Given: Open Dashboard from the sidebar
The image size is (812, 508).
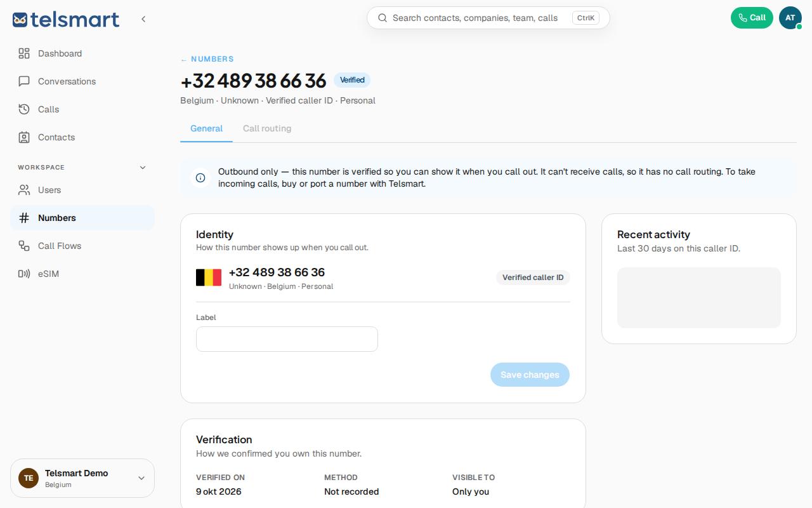Looking at the screenshot, I should 82,53.
